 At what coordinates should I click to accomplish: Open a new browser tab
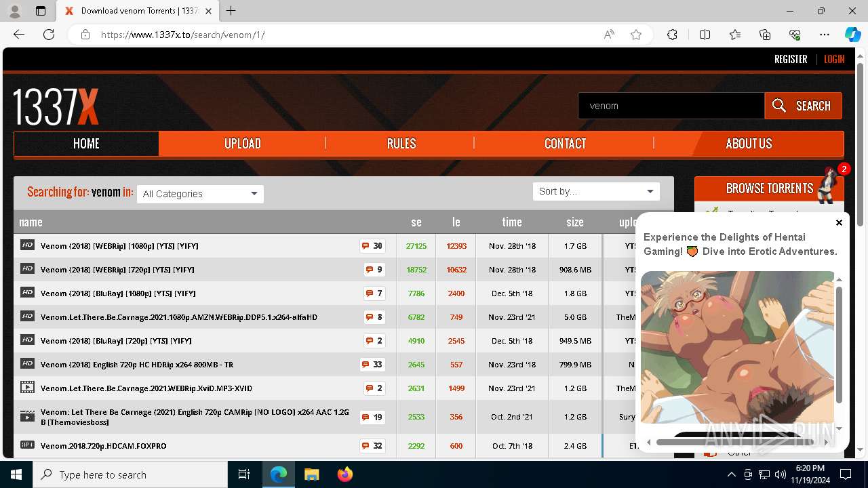(x=231, y=11)
